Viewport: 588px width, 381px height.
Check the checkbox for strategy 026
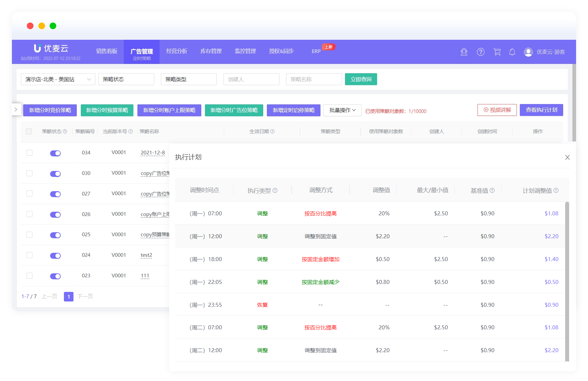click(29, 214)
